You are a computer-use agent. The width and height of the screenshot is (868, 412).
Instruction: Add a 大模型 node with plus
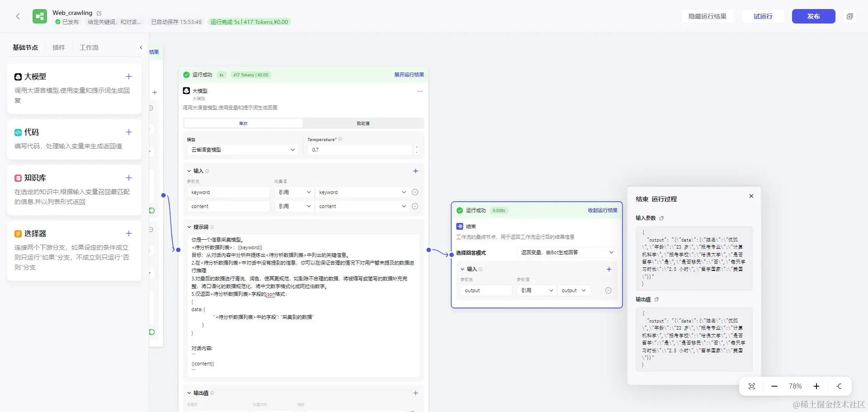129,76
